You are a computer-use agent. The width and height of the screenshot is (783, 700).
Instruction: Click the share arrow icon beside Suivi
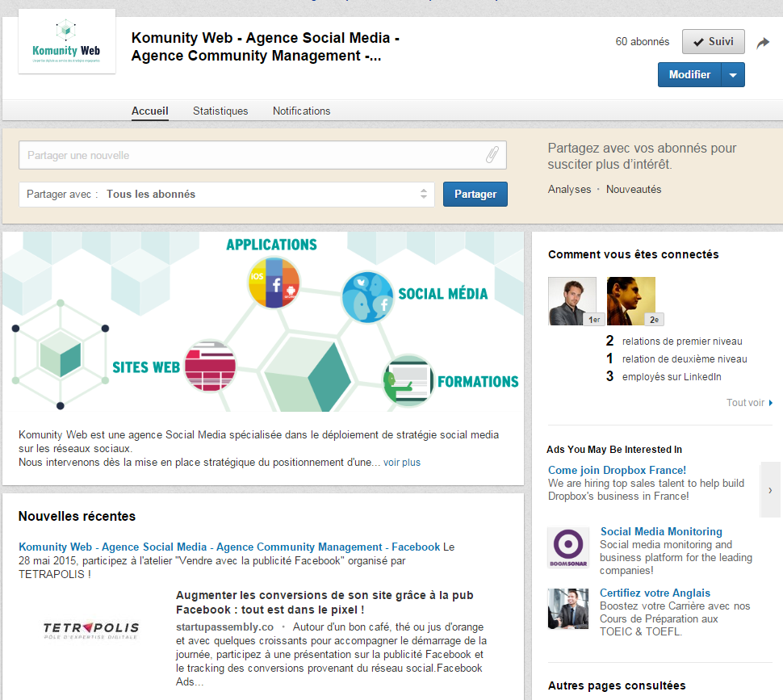(763, 43)
